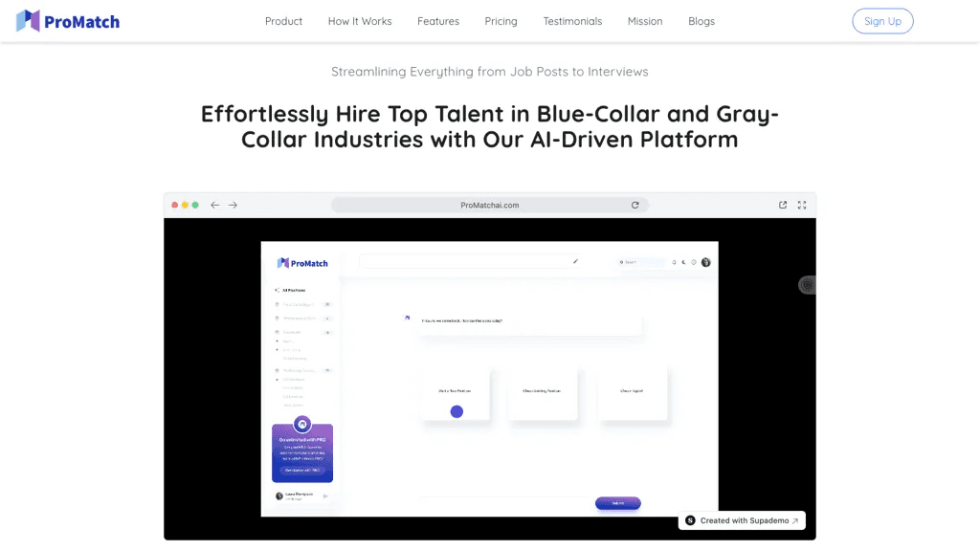Open the Product menu item

click(283, 21)
